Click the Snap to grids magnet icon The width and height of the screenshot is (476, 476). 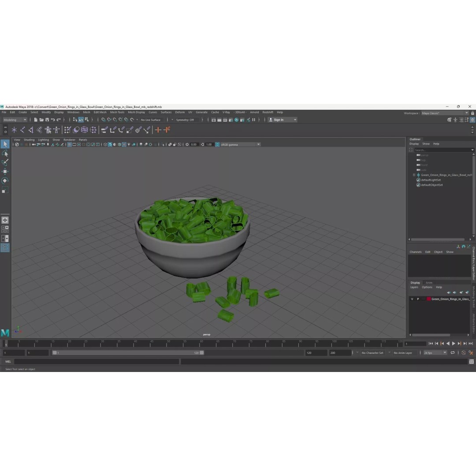coord(103,119)
